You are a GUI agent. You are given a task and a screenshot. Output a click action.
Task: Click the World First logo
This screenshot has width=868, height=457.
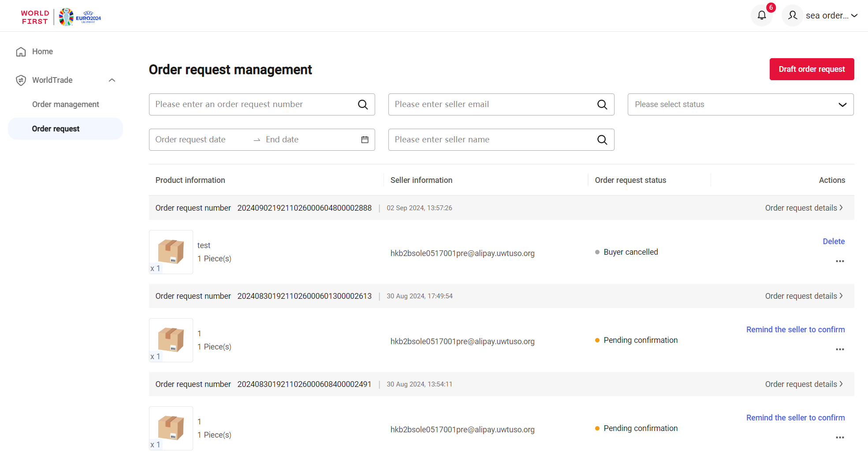(35, 17)
